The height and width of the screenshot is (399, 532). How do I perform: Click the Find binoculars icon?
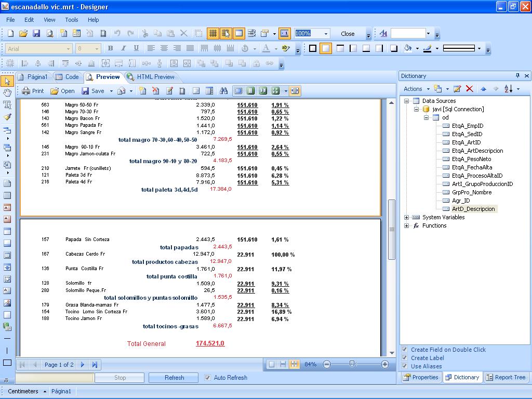[x=223, y=90]
